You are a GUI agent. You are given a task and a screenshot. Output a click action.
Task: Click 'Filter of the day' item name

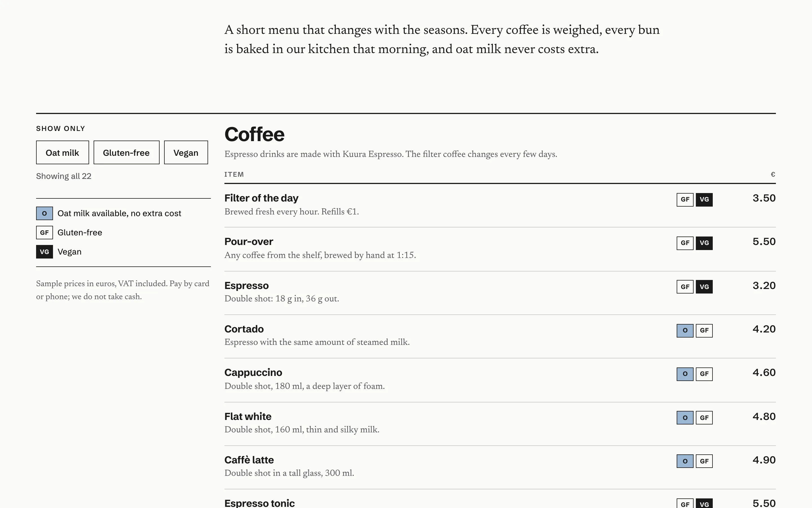(x=261, y=198)
